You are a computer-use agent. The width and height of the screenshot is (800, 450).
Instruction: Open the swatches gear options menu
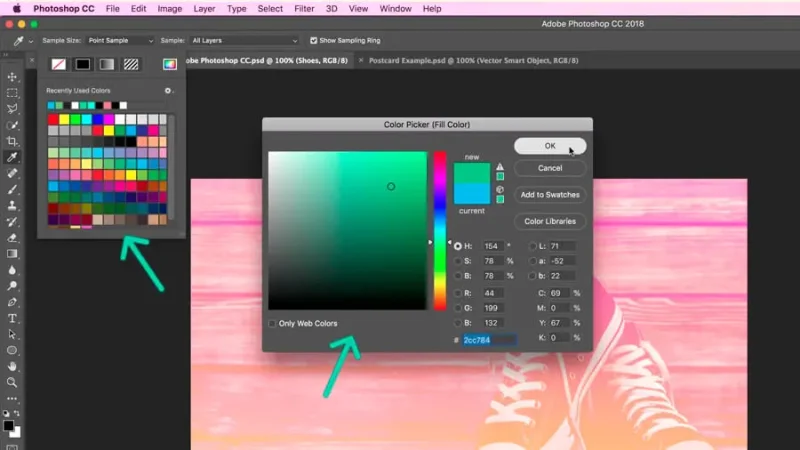click(x=168, y=91)
